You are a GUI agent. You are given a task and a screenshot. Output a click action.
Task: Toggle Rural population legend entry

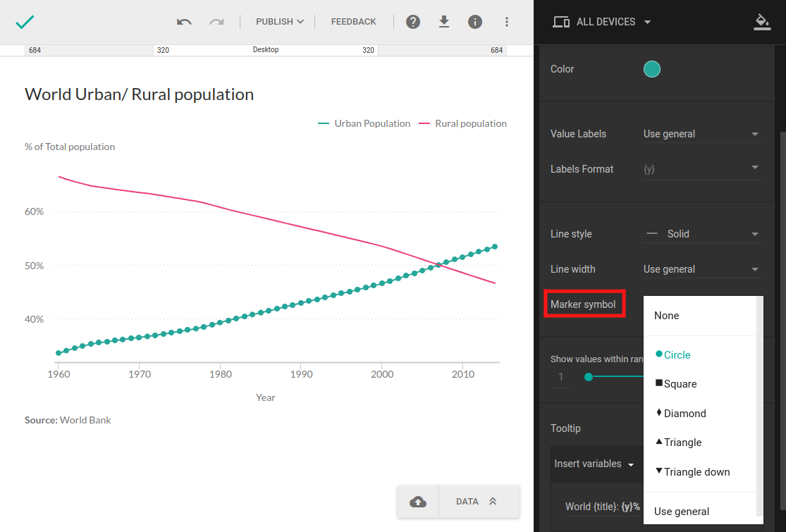(463, 123)
